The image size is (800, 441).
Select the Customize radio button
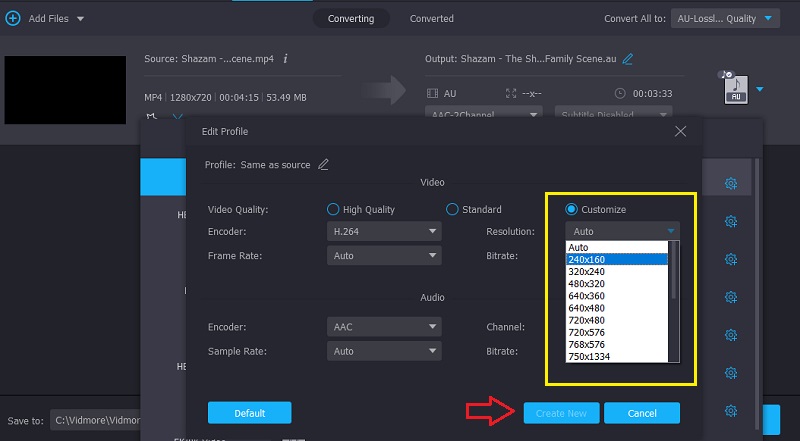click(x=571, y=209)
